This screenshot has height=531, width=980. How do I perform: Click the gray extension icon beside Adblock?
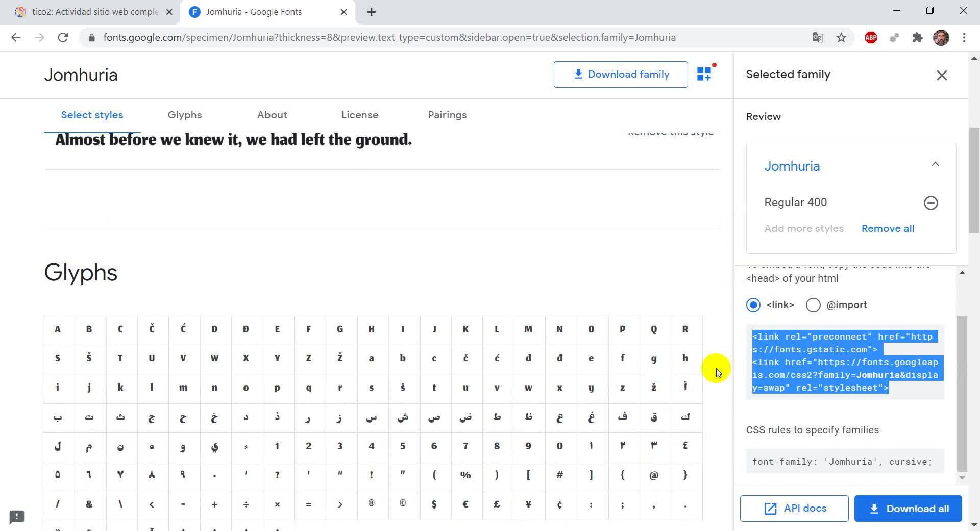pos(894,37)
